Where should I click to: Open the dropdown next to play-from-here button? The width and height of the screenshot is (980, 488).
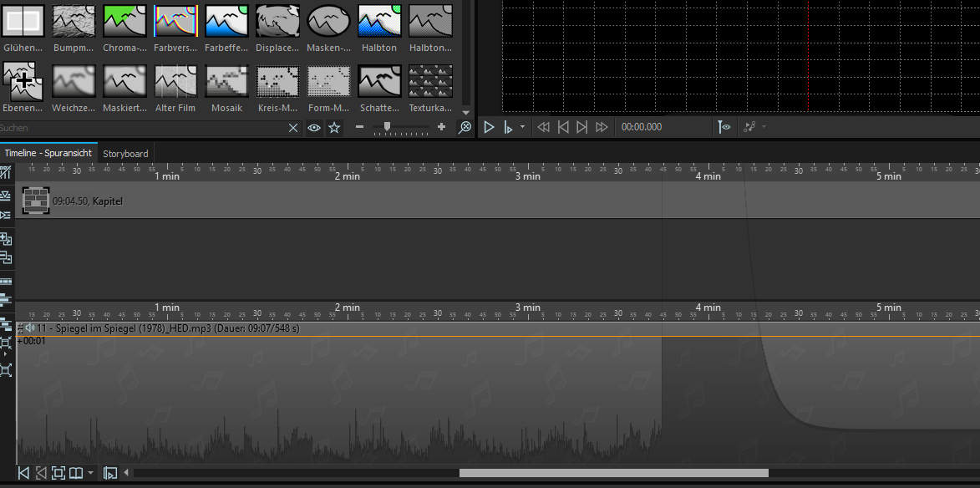(523, 127)
